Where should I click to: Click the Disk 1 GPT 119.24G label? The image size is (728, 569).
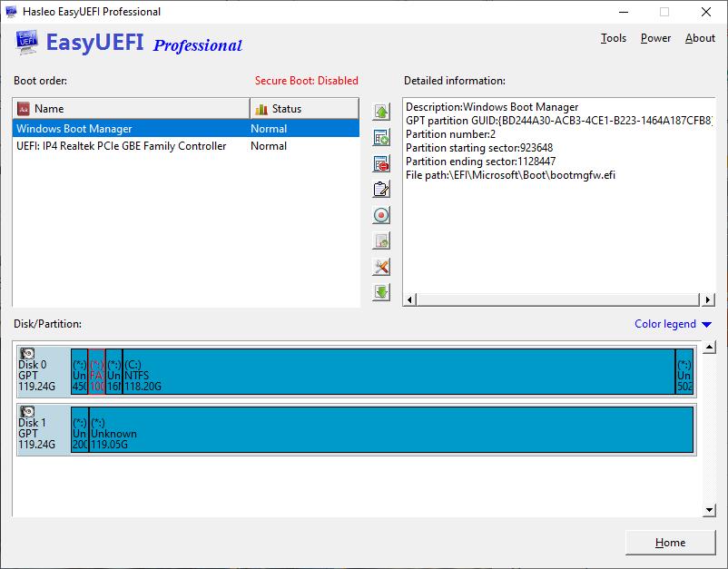(x=36, y=434)
